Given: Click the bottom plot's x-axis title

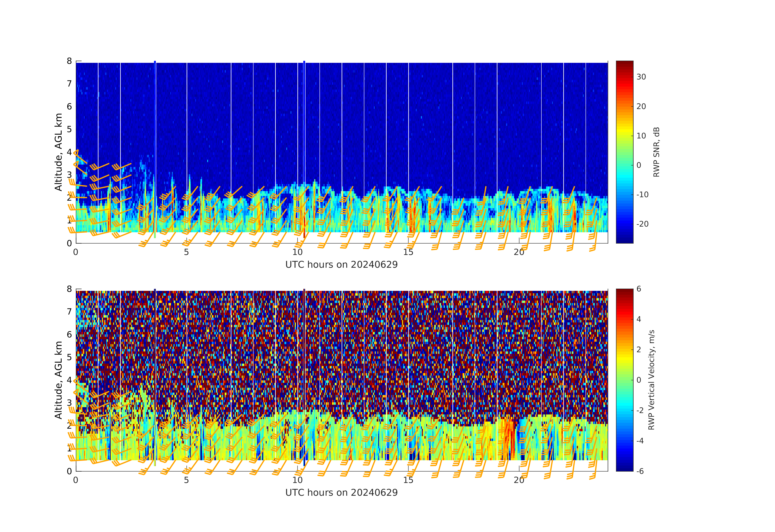Looking at the screenshot, I should pos(341,493).
